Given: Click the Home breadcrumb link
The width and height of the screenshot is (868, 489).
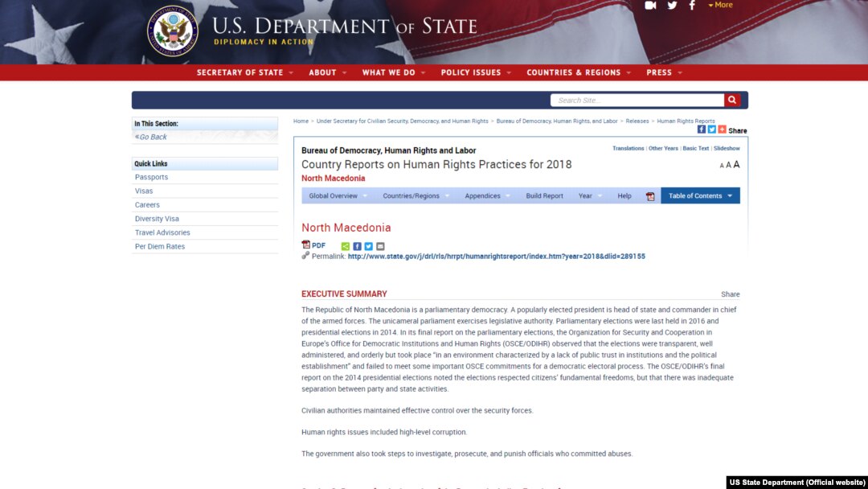Looking at the screenshot, I should (301, 121).
